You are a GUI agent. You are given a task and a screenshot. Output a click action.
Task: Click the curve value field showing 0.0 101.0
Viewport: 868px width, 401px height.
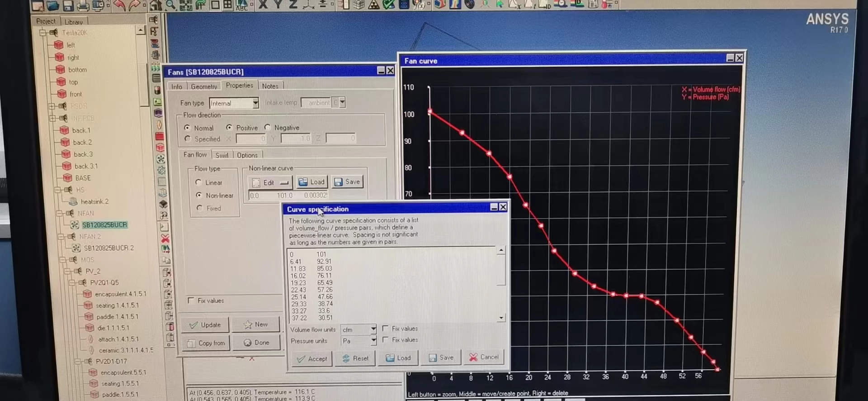[x=288, y=196]
